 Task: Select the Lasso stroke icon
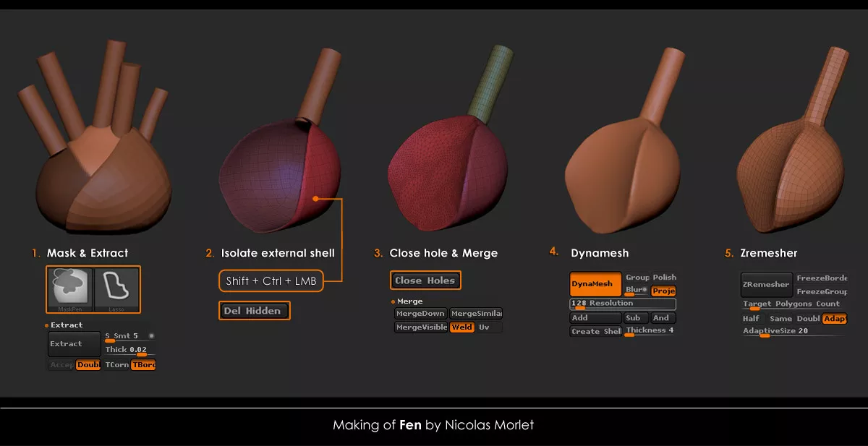point(116,288)
